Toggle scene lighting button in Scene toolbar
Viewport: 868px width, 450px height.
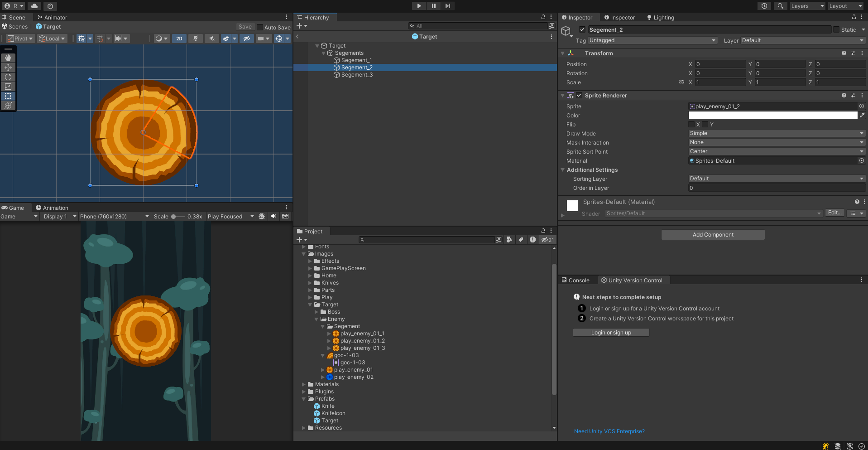[x=196, y=39]
